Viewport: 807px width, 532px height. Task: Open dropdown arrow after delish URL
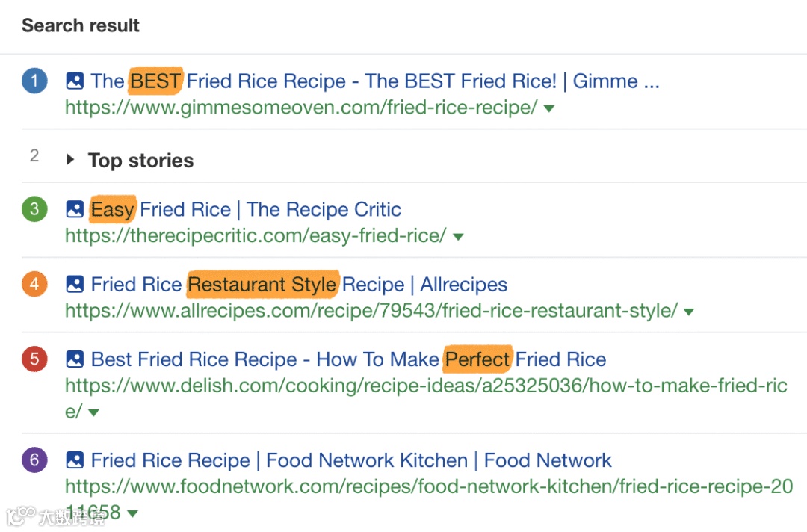93,412
